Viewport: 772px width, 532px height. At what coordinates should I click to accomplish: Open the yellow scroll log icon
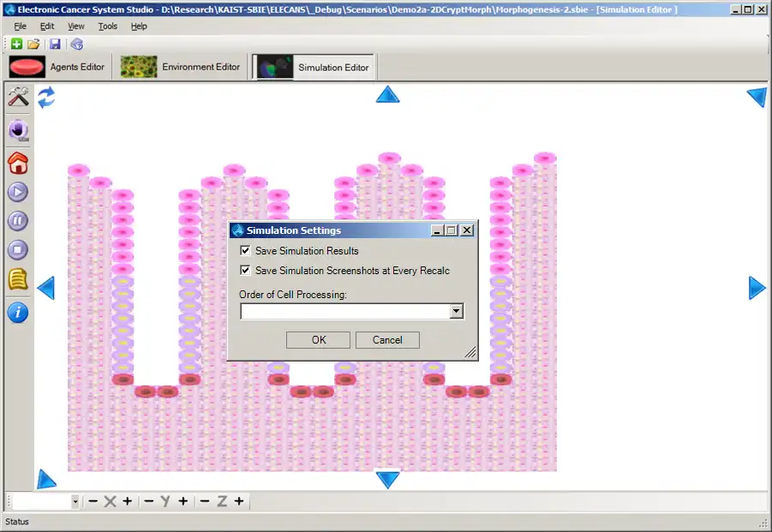18,279
